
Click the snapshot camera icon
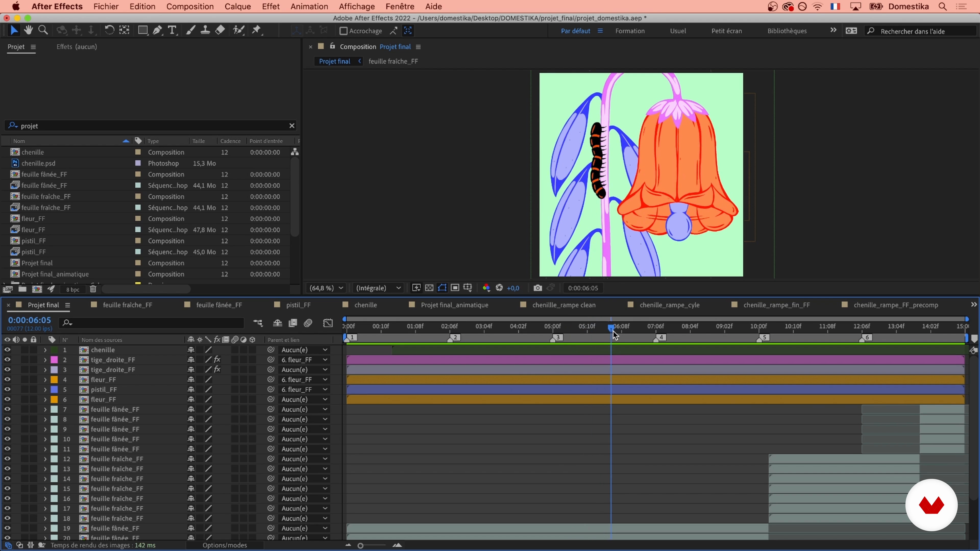537,288
